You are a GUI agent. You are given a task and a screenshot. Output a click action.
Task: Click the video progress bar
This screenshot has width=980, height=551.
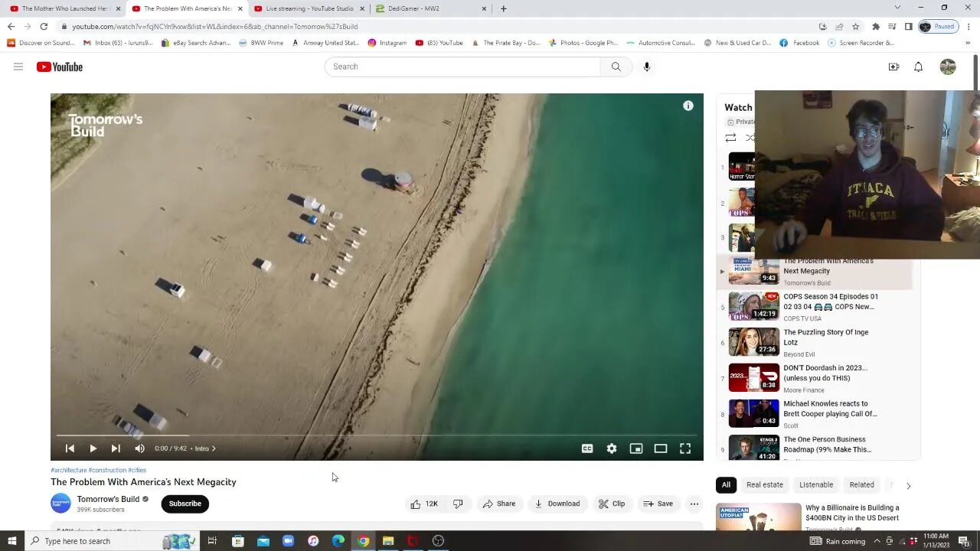pyautogui.click(x=377, y=435)
